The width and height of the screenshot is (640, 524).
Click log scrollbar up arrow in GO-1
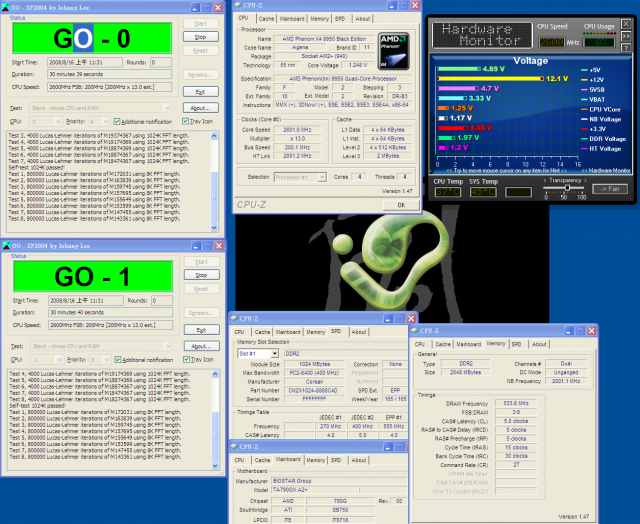pyautogui.click(x=215, y=374)
